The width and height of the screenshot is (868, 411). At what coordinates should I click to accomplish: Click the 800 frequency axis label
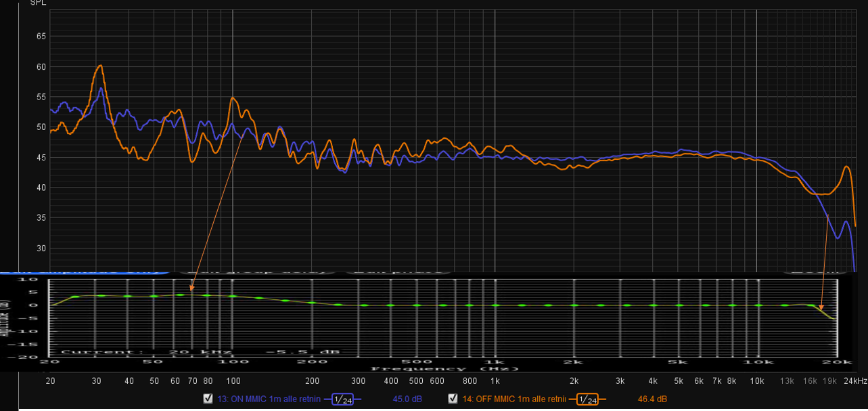(470, 382)
